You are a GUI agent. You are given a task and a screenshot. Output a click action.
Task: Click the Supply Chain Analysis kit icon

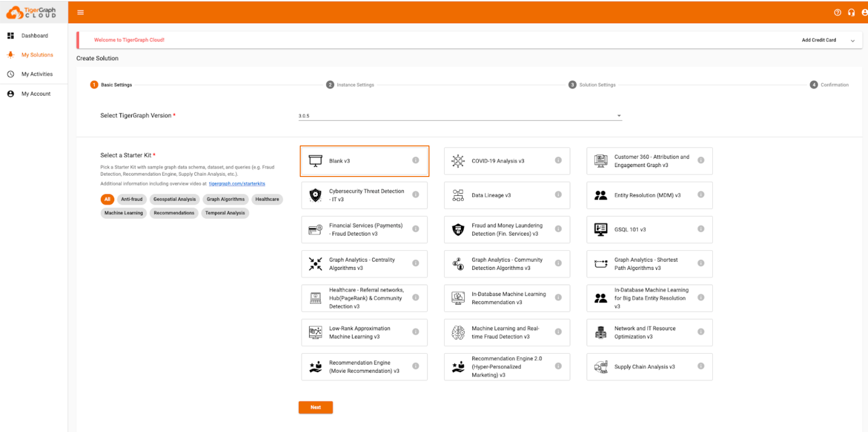pos(600,367)
